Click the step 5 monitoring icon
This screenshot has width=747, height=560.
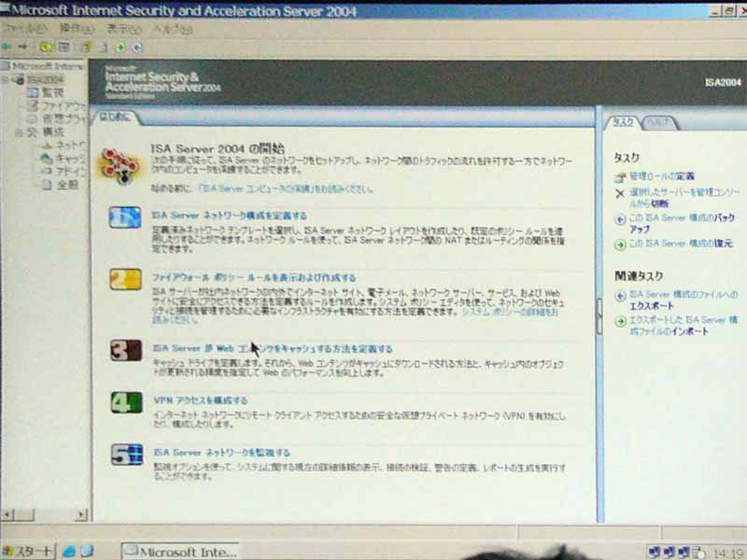pyautogui.click(x=127, y=455)
